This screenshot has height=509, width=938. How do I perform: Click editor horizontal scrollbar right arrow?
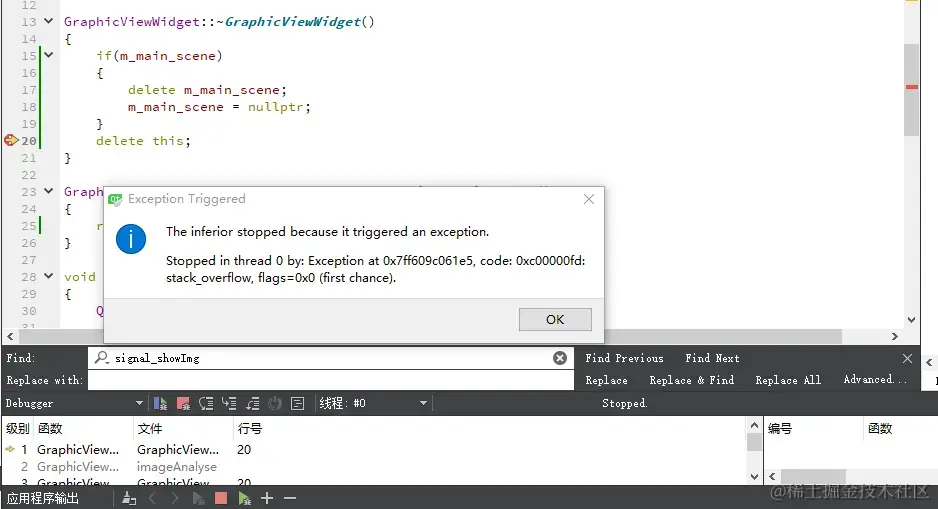point(894,337)
